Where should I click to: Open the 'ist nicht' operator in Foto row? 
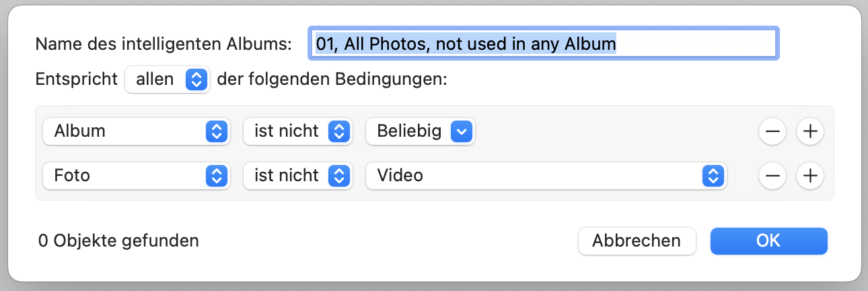(x=297, y=176)
